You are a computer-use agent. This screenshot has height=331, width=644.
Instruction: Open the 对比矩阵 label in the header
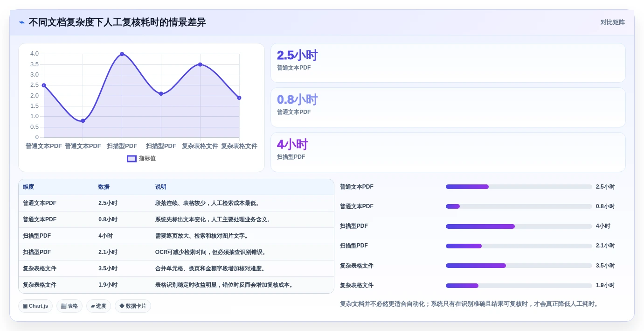point(612,22)
